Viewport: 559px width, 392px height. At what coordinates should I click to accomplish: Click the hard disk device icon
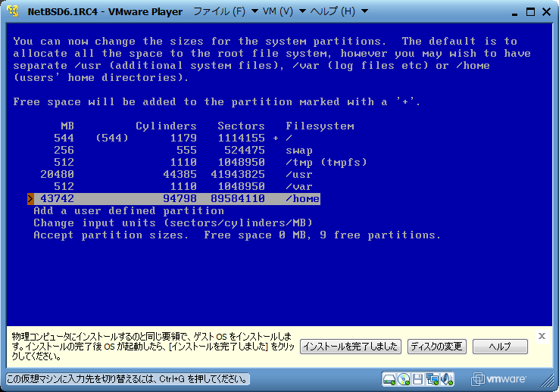(x=389, y=380)
